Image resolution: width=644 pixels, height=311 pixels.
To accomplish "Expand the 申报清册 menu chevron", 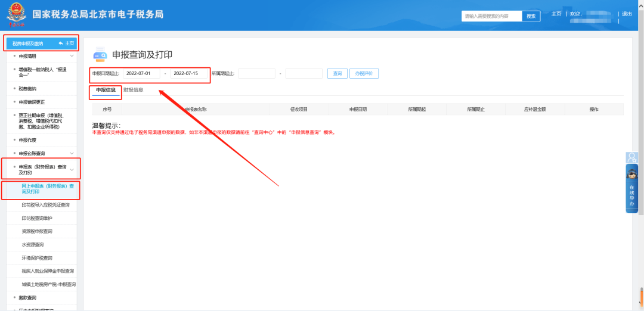I will click(72, 56).
